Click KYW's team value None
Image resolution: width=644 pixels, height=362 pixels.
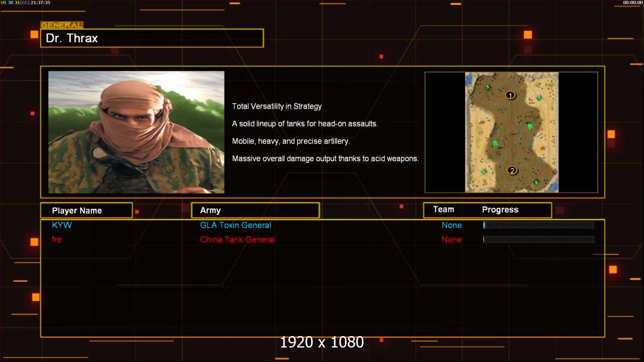451,225
